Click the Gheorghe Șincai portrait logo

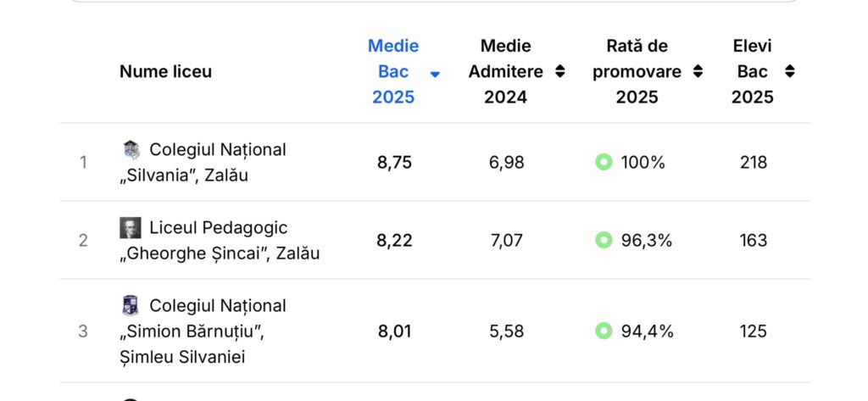click(x=131, y=228)
